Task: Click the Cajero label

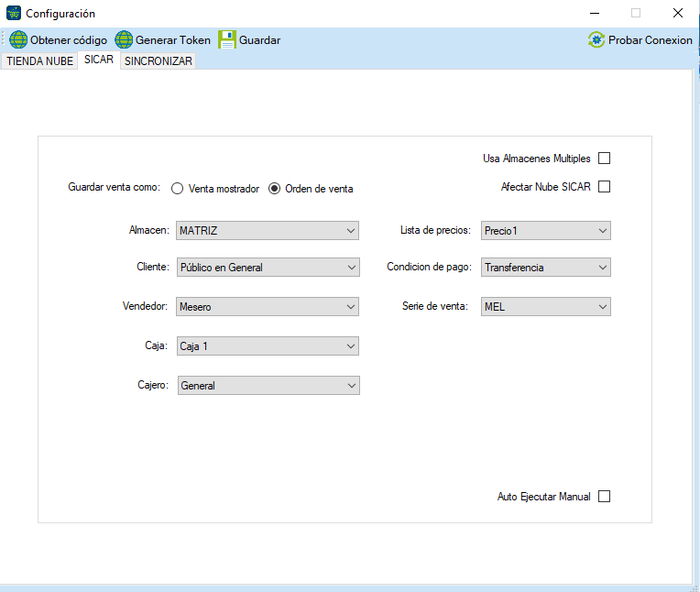Action: coord(153,384)
